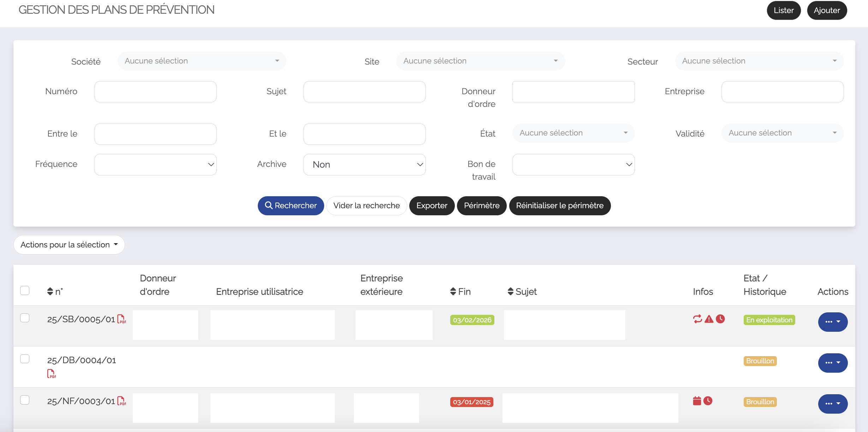
Task: Click red clock icon in first row
Action: coord(720,319)
